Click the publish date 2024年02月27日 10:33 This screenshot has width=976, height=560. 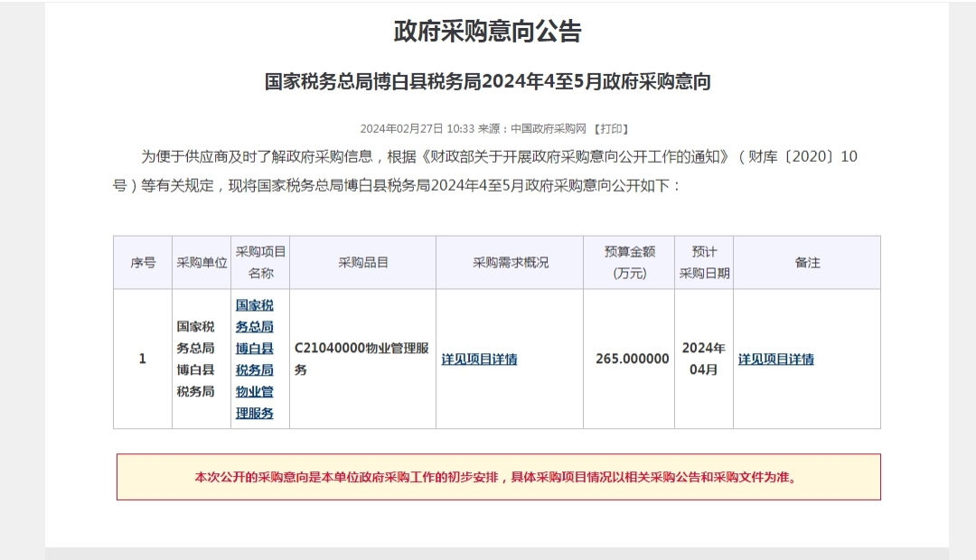[417, 129]
